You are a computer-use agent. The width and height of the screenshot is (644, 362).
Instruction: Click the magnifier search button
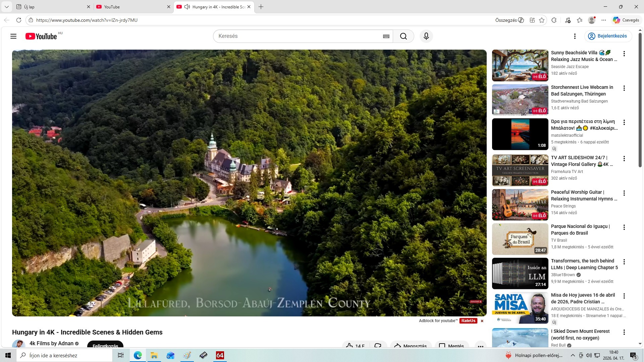(403, 36)
